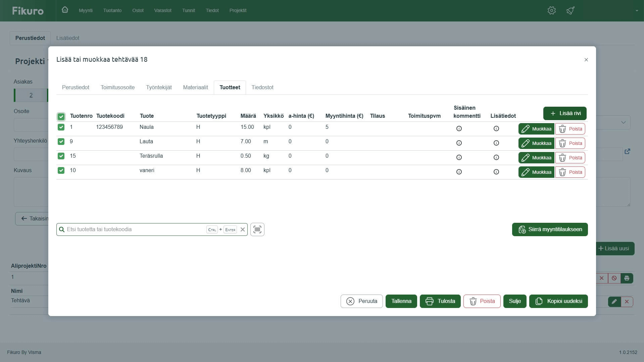The height and width of the screenshot is (362, 644).
Task: Uncheck the Naula product row checkbox
Action: click(61, 127)
